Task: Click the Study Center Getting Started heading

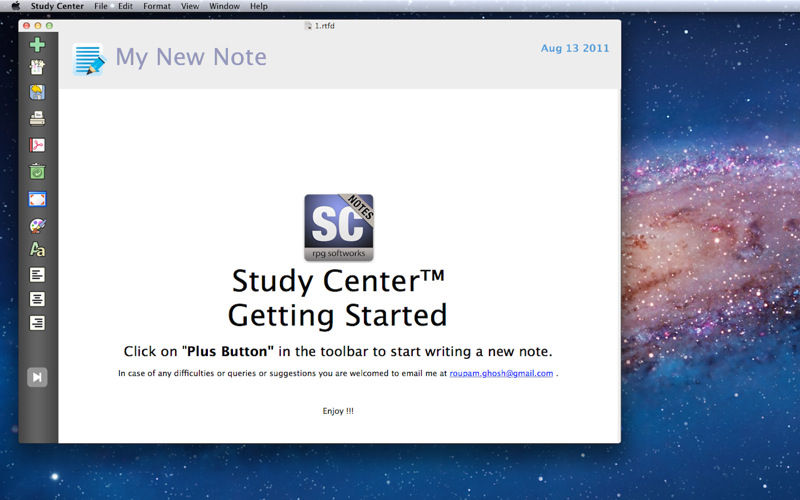Action: [338, 298]
